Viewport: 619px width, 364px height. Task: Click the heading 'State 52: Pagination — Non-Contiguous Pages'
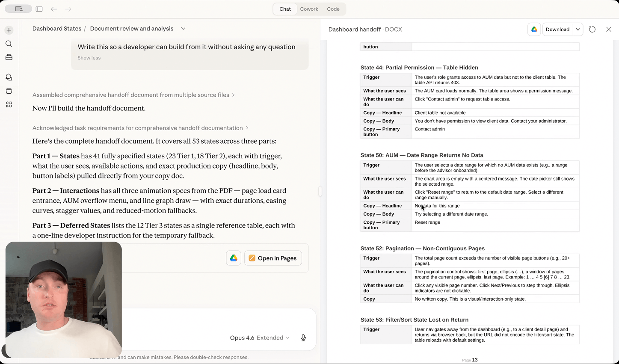coord(423,249)
